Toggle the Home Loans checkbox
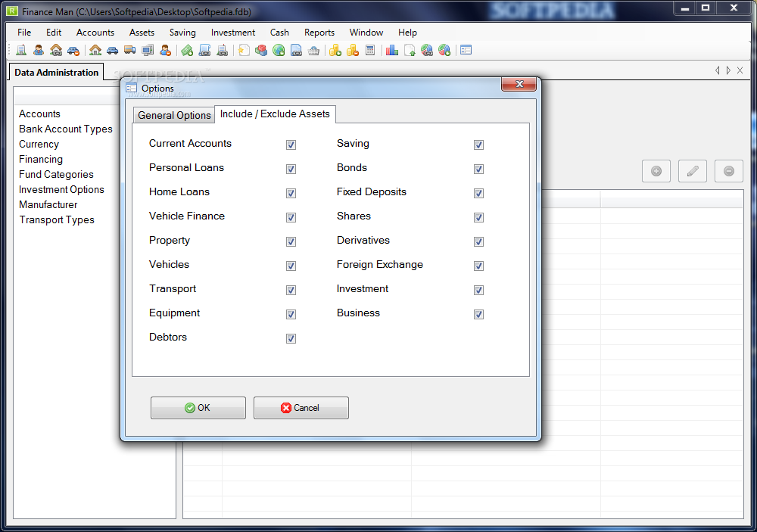 coord(291,193)
